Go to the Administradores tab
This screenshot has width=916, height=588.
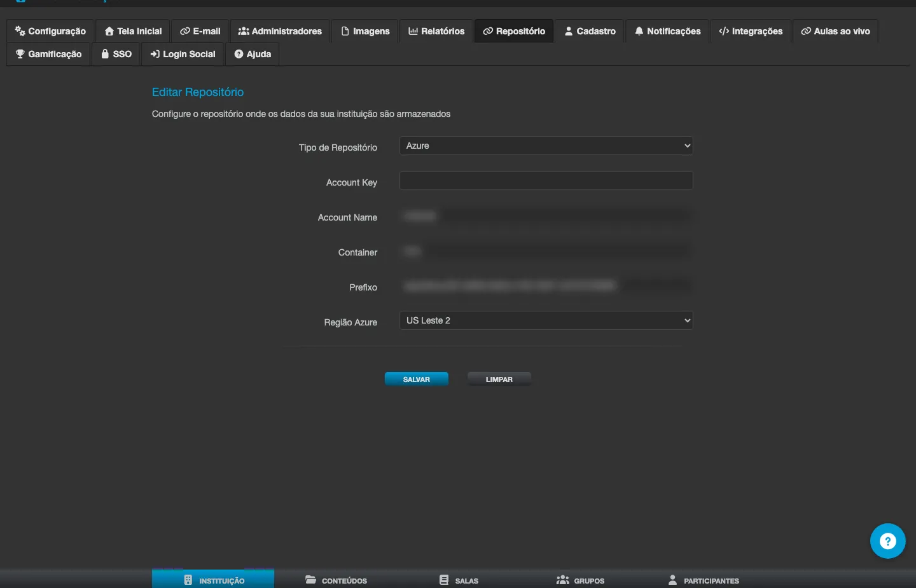(280, 31)
